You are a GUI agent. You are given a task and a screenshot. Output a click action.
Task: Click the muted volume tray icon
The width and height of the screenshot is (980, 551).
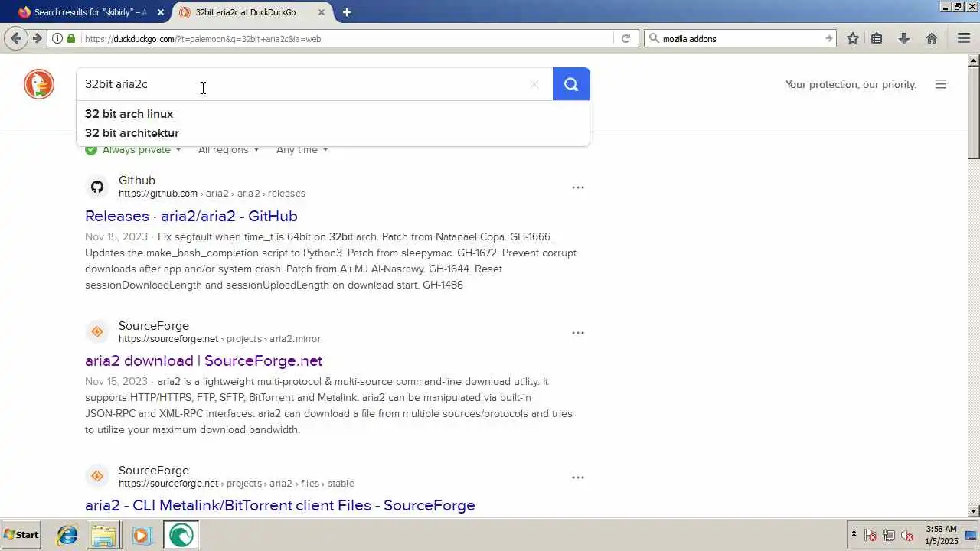pos(907,536)
